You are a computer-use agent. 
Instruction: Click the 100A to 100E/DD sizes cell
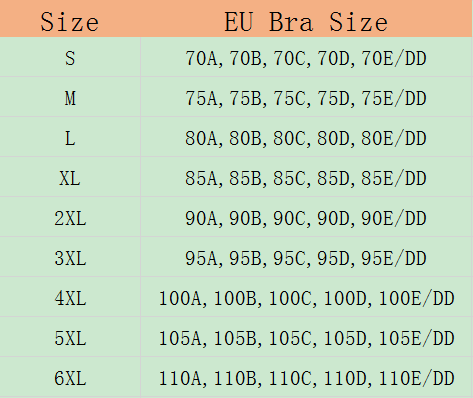pos(306,297)
